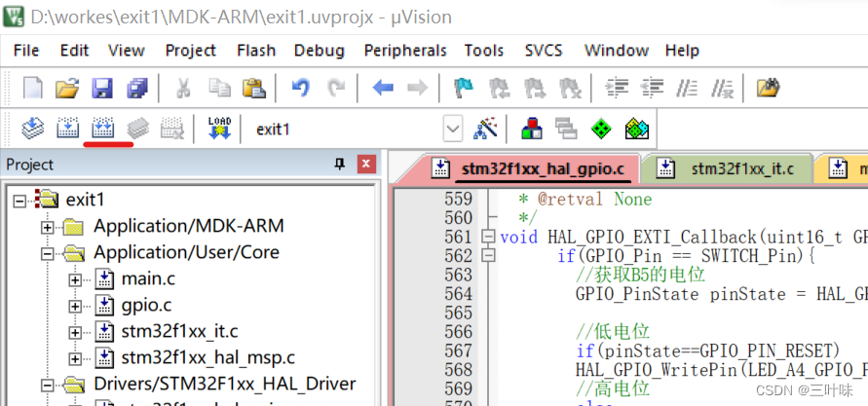Collapse the Drivers/STM32F1xx_HAL_Driver group
Image resolution: width=868 pixels, height=406 pixels.
tap(48, 385)
